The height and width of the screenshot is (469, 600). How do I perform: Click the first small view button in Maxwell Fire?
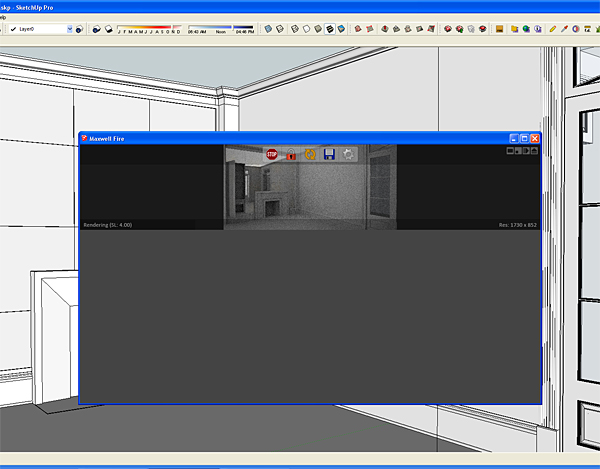click(x=509, y=151)
